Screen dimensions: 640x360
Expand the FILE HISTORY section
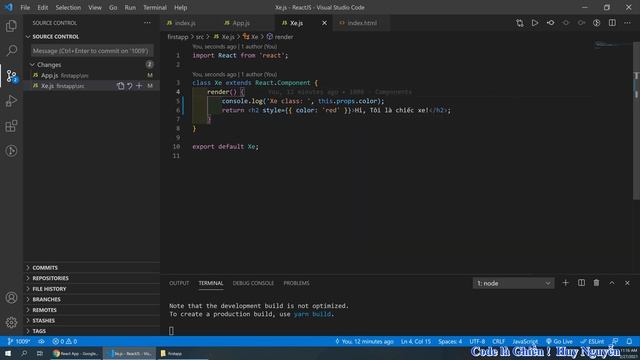point(49,289)
